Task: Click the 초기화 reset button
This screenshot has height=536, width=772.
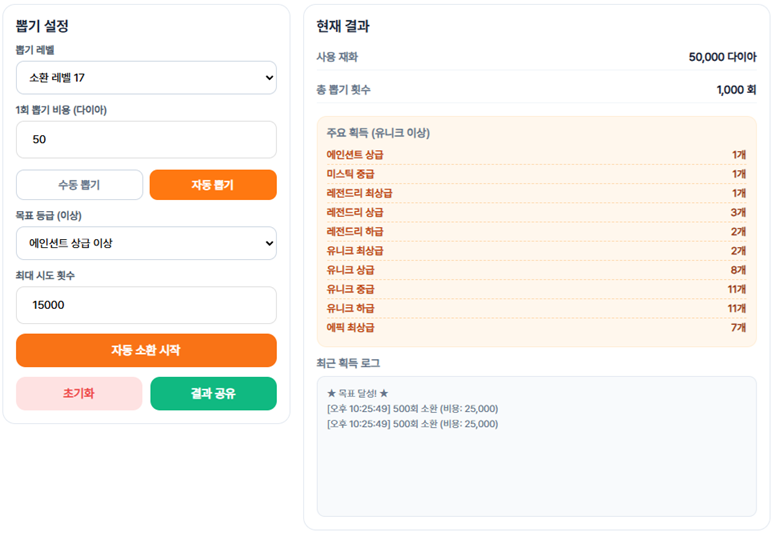Action: (79, 394)
